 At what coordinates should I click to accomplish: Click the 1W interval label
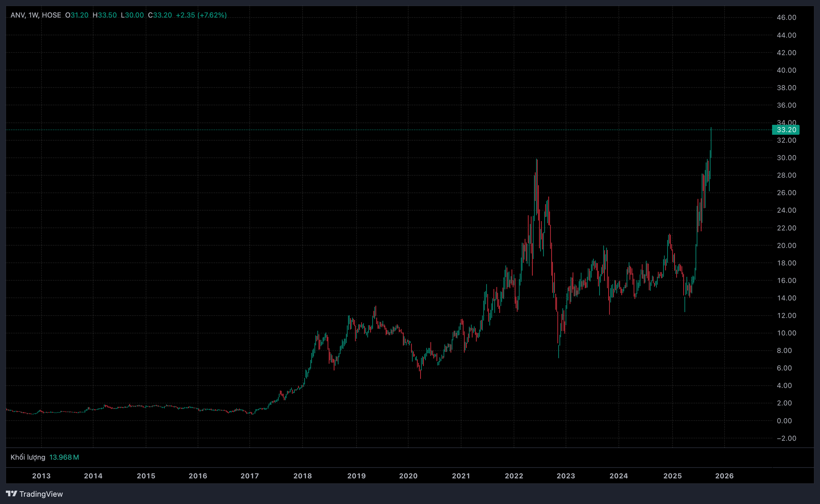[33, 15]
